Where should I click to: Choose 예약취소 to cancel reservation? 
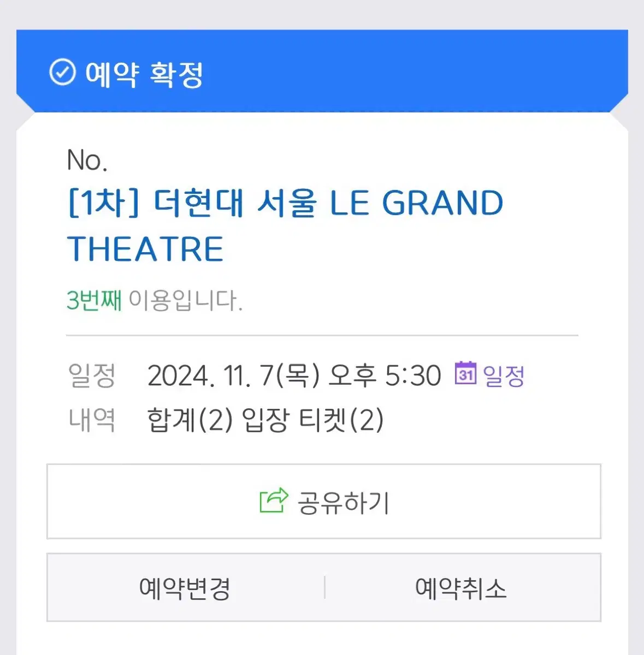coord(461,588)
